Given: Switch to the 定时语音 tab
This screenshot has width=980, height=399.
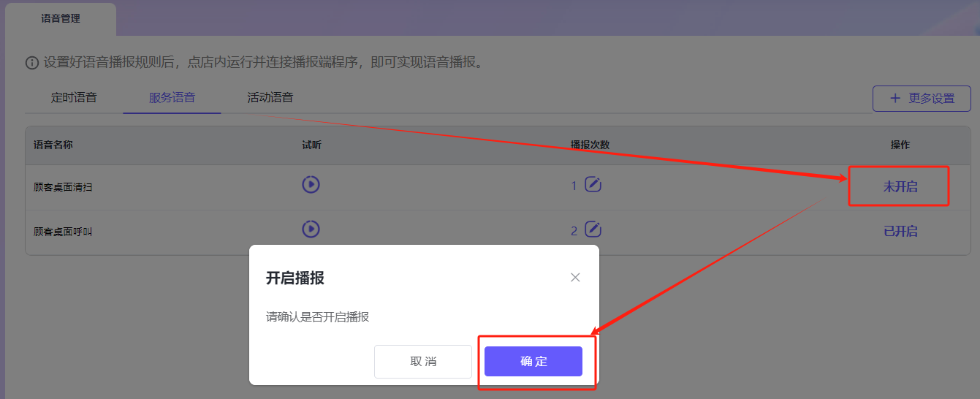Looking at the screenshot, I should pos(74,97).
